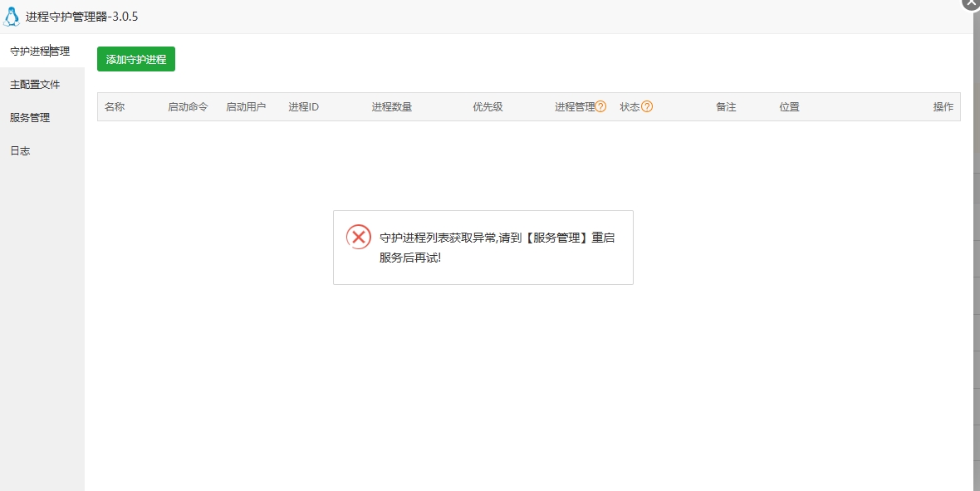Click the 启动命令 column header

(189, 107)
